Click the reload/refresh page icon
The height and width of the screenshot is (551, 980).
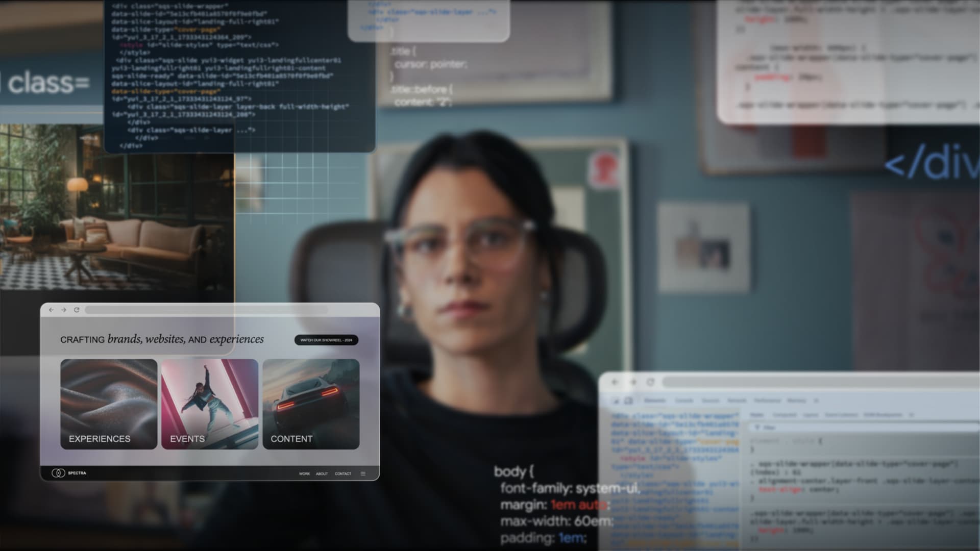76,310
